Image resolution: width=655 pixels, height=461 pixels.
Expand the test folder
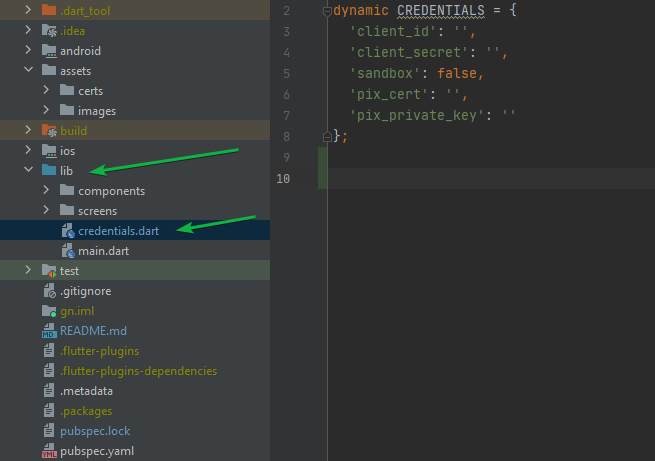[28, 270]
